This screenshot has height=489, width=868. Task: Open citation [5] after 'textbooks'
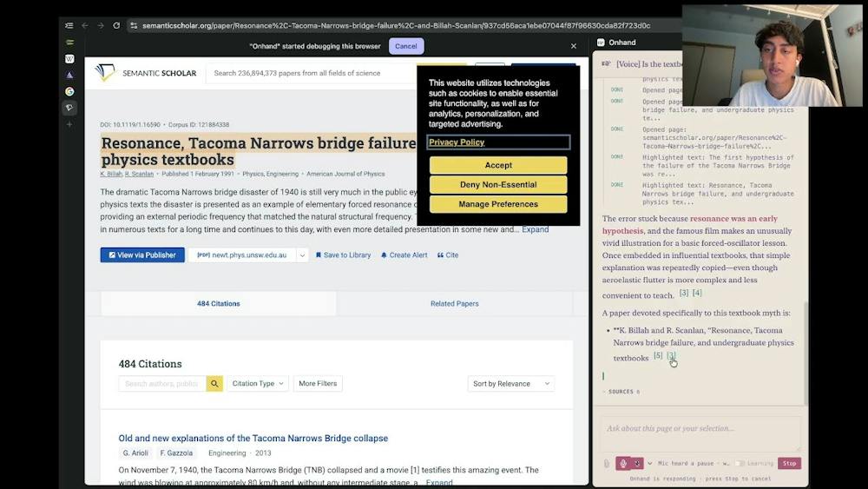coord(658,356)
